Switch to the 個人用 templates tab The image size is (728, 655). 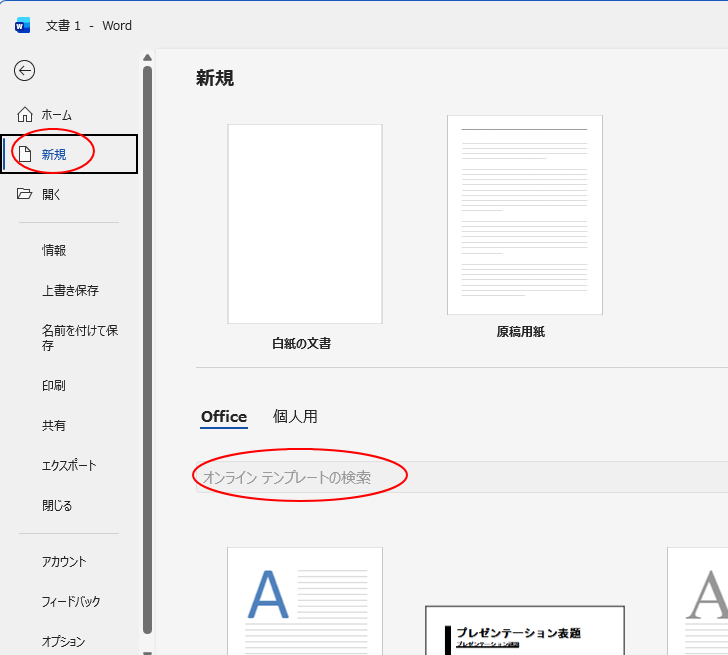pyautogui.click(x=295, y=416)
